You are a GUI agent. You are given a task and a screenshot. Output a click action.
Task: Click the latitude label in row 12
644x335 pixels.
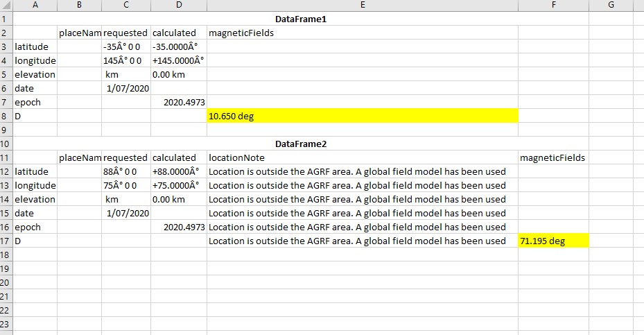(35, 172)
